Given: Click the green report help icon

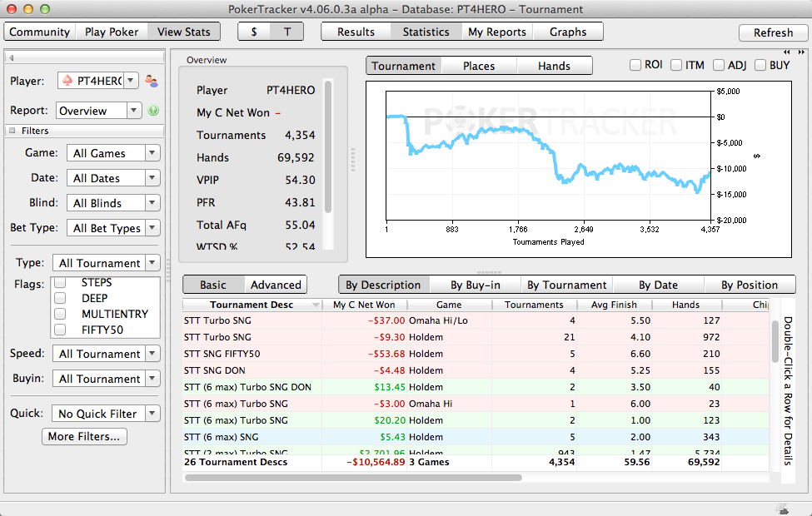Looking at the screenshot, I should click(153, 110).
